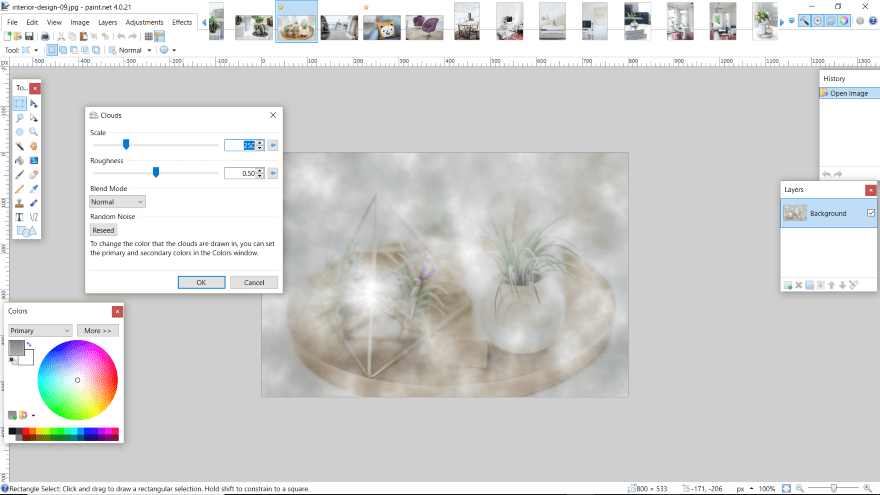Select the Text tool

pos(20,217)
